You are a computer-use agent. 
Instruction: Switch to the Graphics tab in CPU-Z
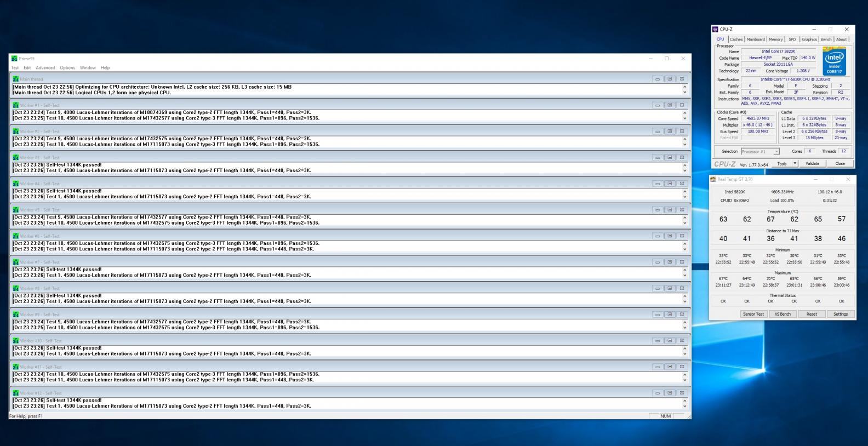(809, 39)
